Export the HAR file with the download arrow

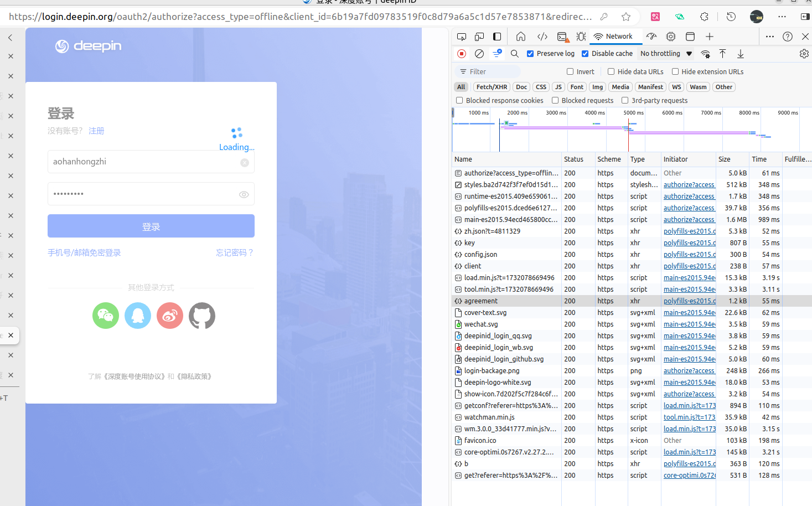[741, 54]
